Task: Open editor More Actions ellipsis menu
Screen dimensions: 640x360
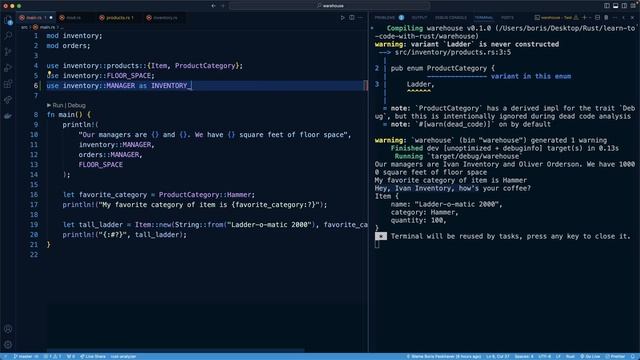Action: point(360,18)
